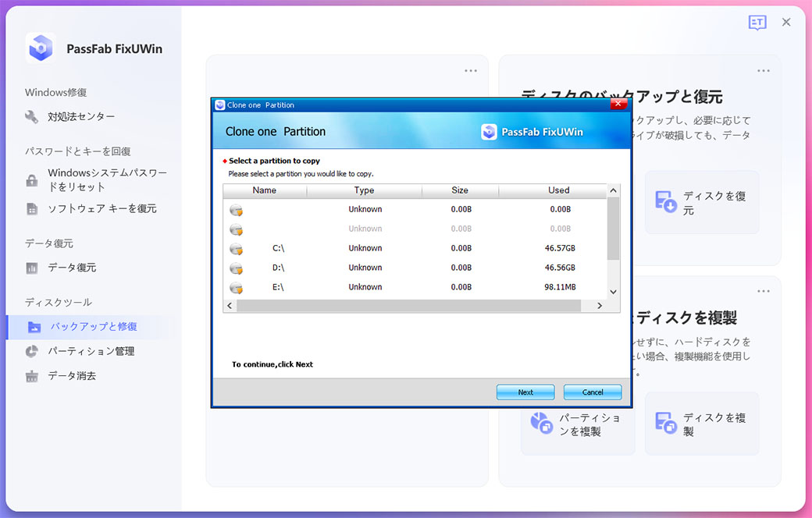Open options menu for disk backup panel
This screenshot has height=518, width=812.
pos(763,70)
